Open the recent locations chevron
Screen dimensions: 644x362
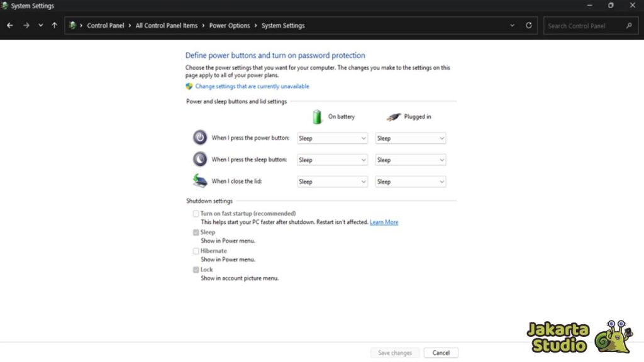[41, 25]
